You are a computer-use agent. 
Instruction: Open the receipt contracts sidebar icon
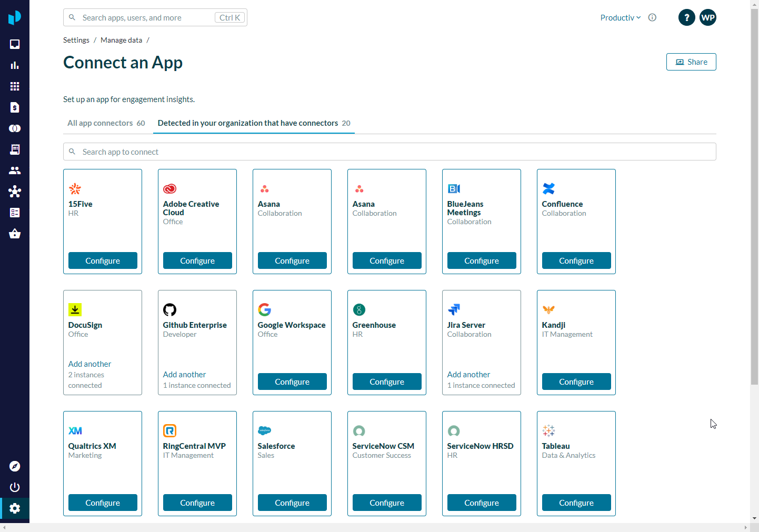pos(15,149)
